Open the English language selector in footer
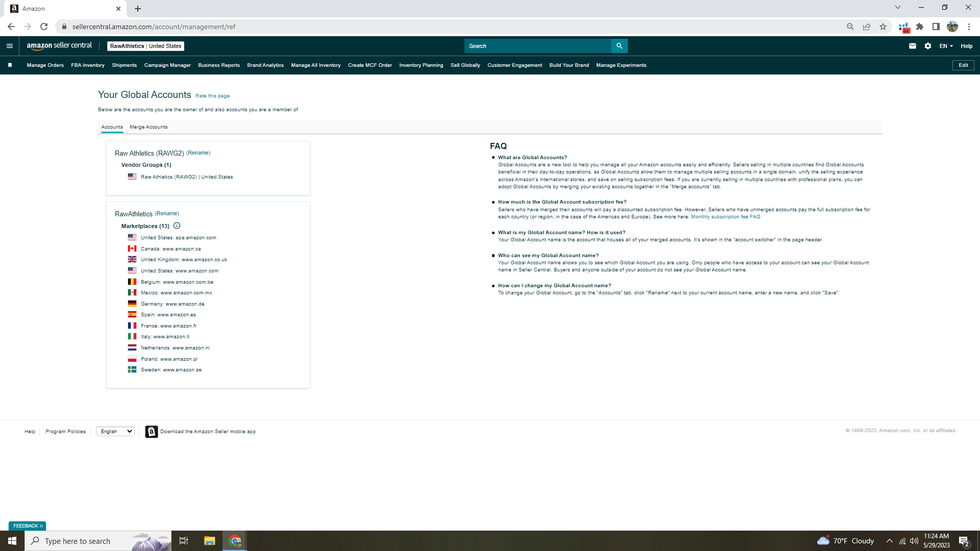Viewport: 980px width, 551px height. (x=115, y=432)
